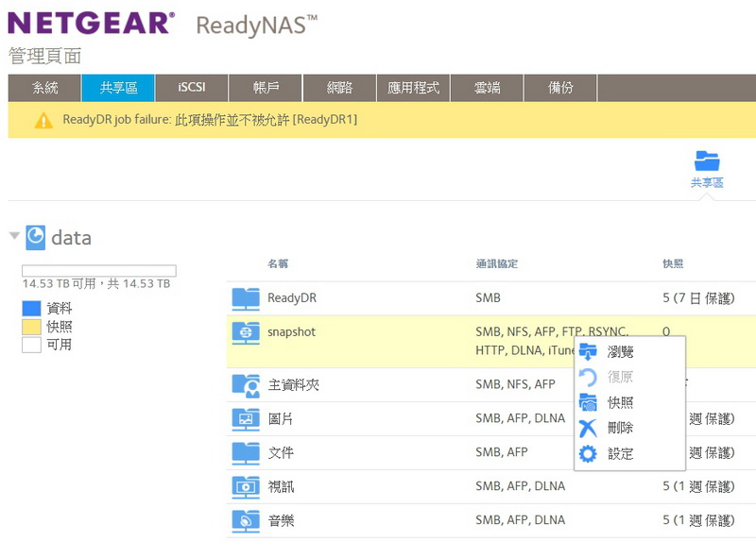756x542 pixels.
Task: Click 音樂's 5 (1 週 保護) snapshot cell
Action: (698, 520)
